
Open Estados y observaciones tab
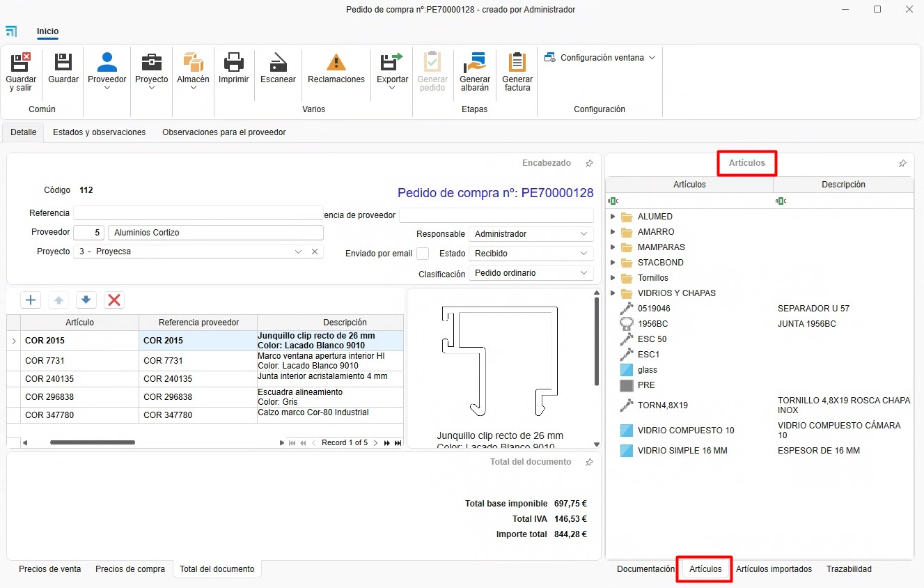pyautogui.click(x=99, y=132)
